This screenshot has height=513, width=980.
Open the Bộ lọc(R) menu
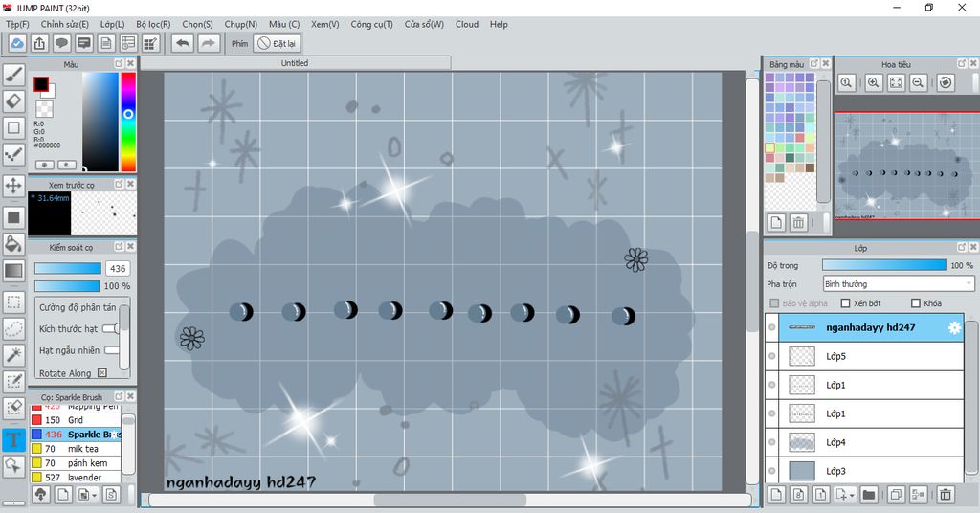pyautogui.click(x=154, y=24)
